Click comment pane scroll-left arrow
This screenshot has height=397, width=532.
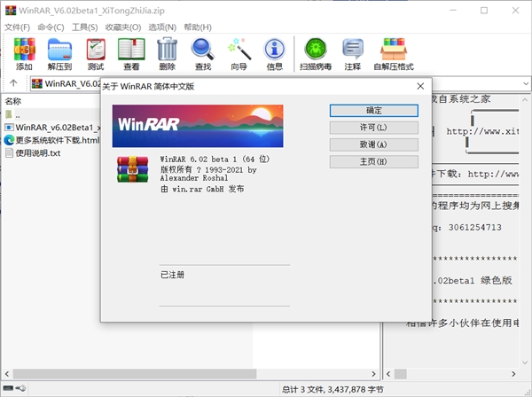tap(388, 374)
